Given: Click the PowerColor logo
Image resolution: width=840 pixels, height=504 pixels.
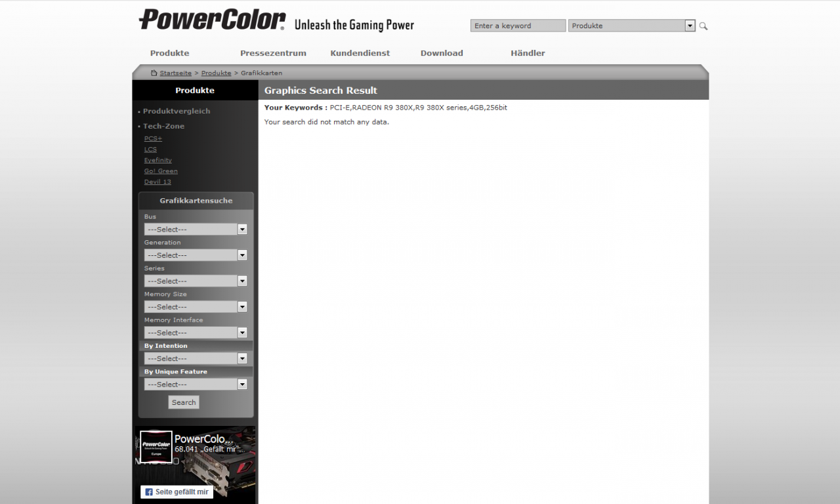Looking at the screenshot, I should click(212, 20).
